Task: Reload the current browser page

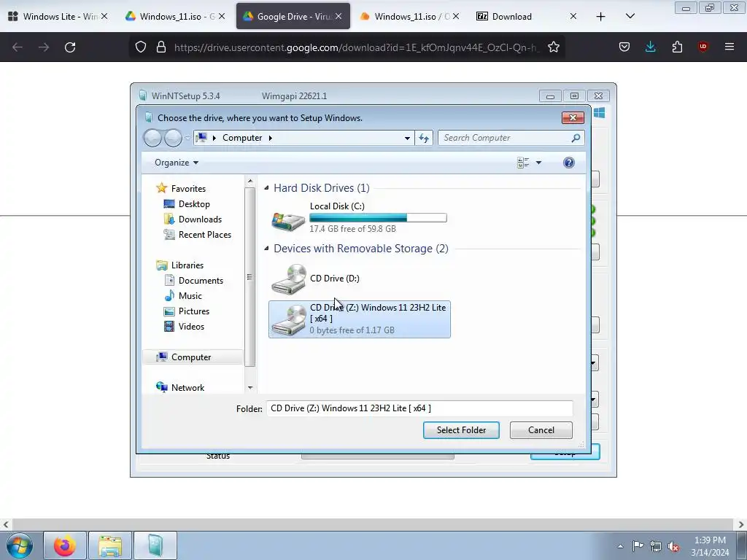Action: click(x=70, y=47)
